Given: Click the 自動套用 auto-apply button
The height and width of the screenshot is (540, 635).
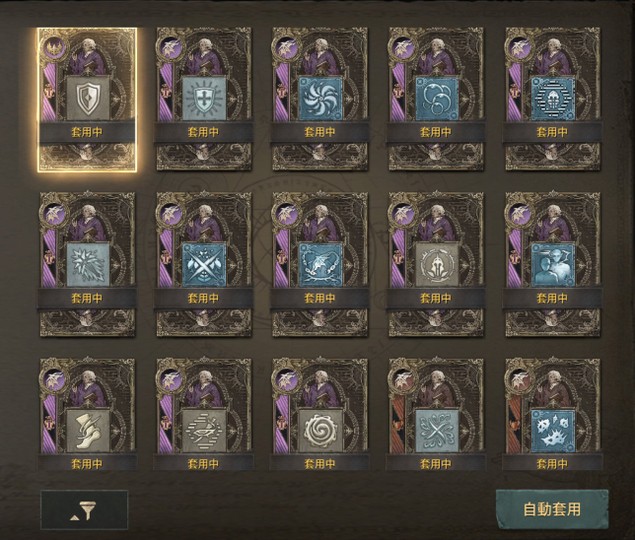Looking at the screenshot, I should 552,509.
